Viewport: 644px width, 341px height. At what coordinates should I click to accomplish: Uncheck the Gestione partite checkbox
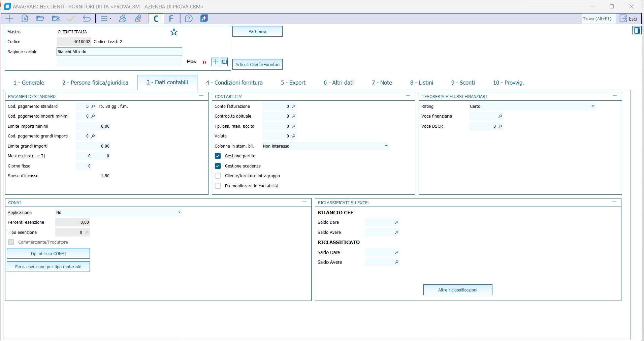coord(218,156)
